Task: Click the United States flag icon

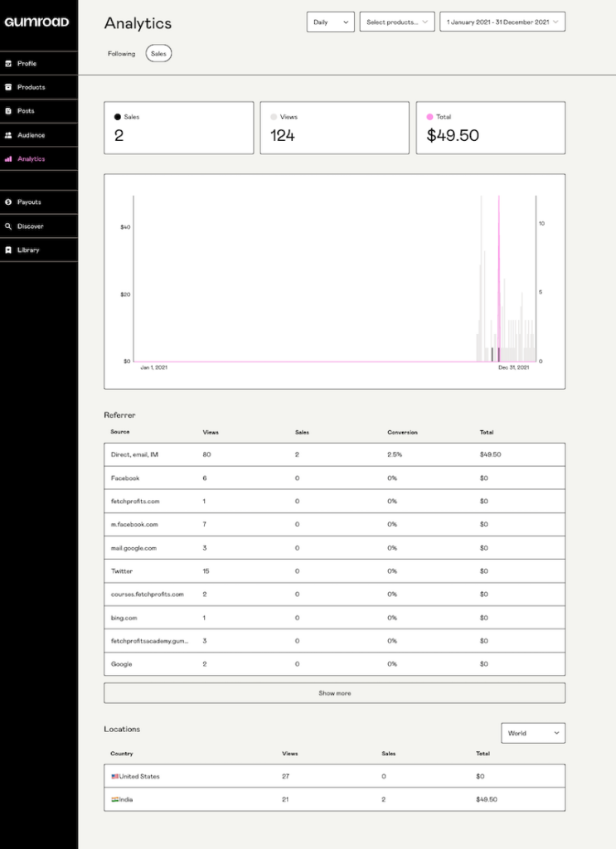Action: 114,776
